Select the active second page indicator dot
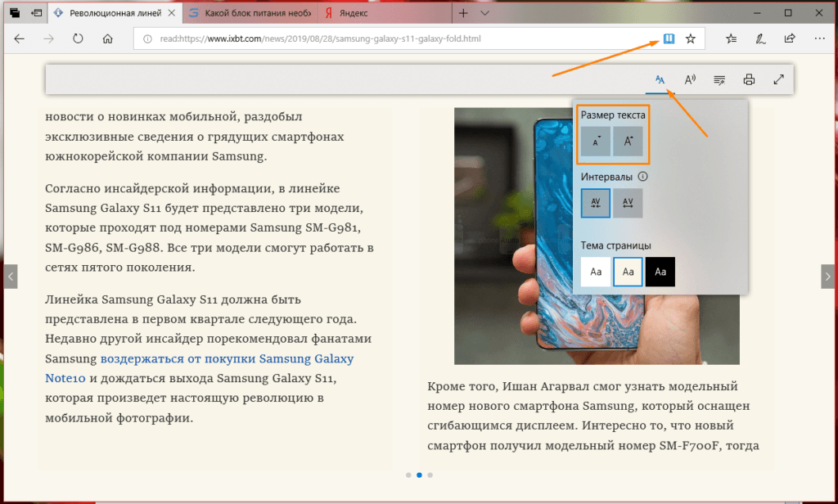This screenshot has height=504, width=838. 420,475
